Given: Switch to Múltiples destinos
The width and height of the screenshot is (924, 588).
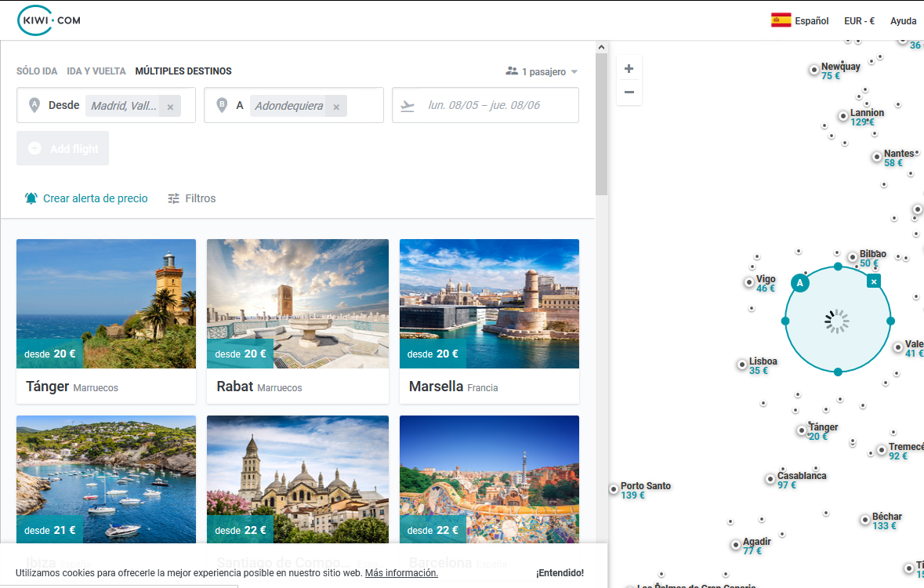Looking at the screenshot, I should (183, 71).
